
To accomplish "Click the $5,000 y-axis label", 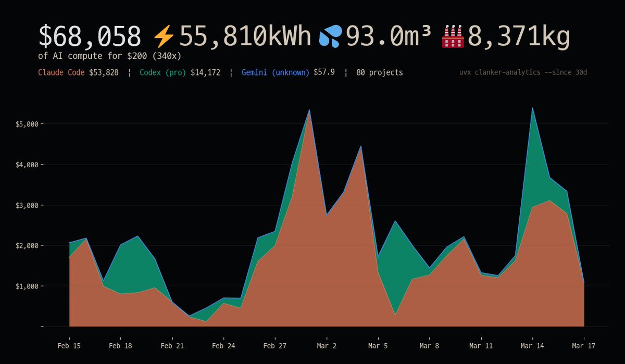I will tap(26, 124).
